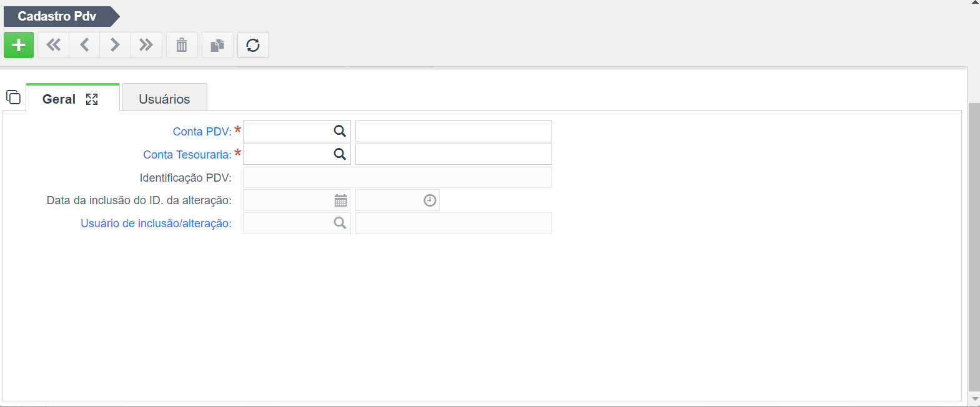Open the Conta PDV search magnifier
This screenshot has width=980, height=407.
[340, 131]
